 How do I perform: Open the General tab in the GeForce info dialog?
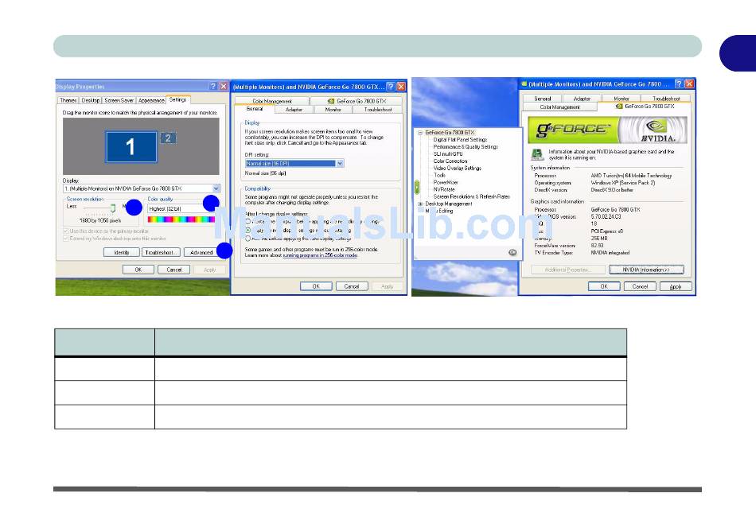[543, 99]
